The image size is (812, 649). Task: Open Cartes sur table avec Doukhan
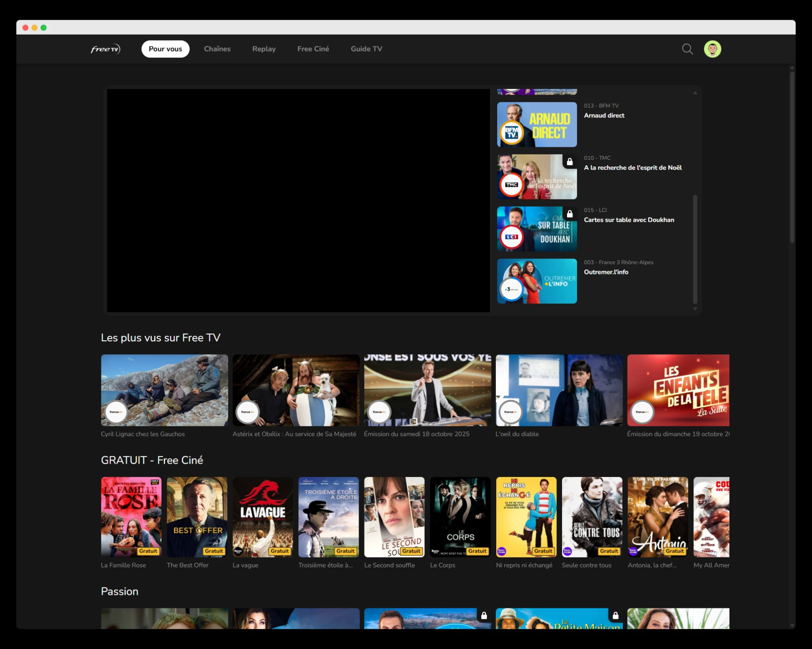pyautogui.click(x=629, y=220)
